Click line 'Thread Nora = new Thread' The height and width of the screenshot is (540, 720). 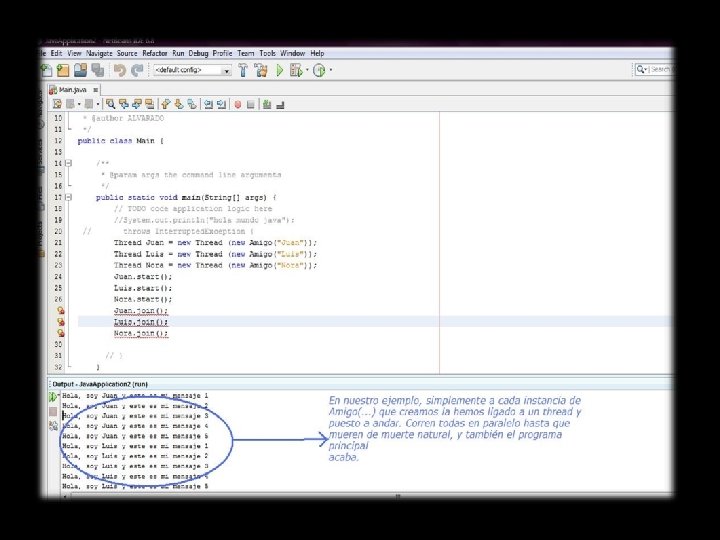(215, 265)
